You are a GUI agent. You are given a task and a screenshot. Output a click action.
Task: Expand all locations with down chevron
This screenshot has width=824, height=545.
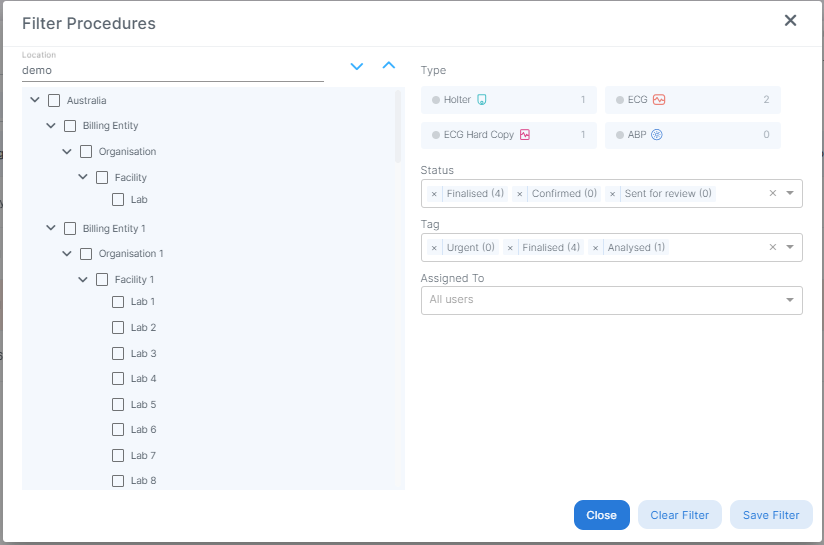[x=357, y=66]
